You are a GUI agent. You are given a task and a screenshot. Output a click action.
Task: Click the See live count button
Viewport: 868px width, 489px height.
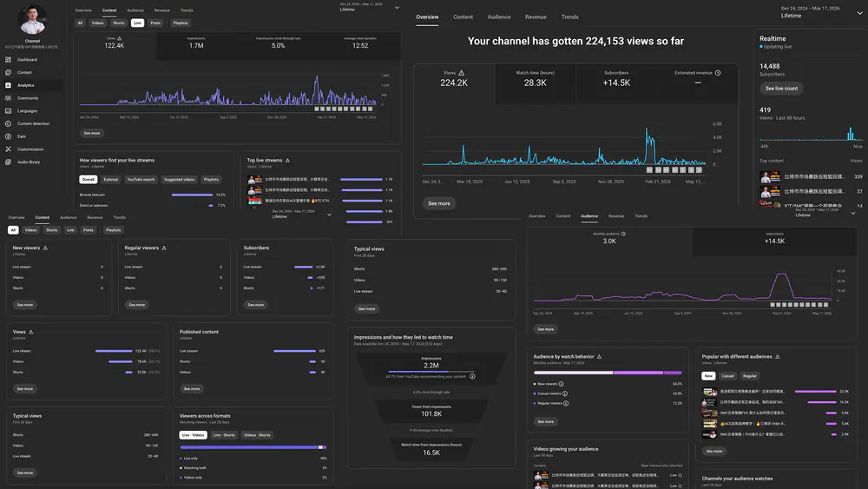781,89
